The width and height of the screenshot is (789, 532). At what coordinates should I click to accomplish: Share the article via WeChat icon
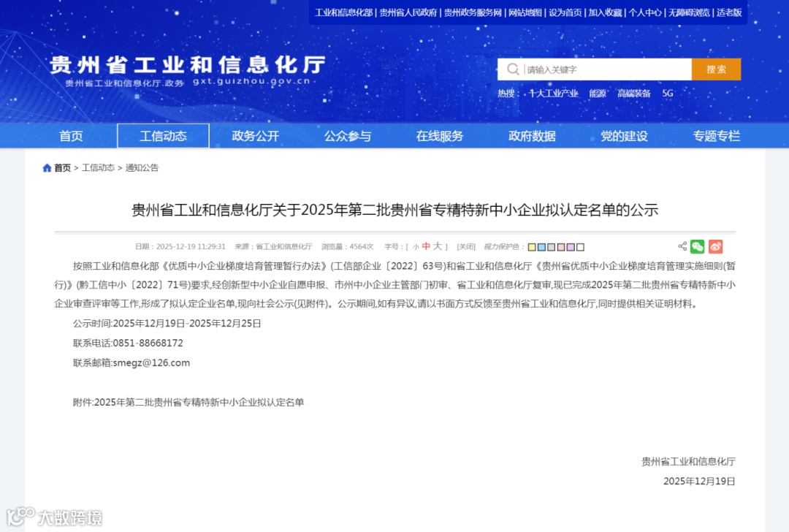pos(698,247)
